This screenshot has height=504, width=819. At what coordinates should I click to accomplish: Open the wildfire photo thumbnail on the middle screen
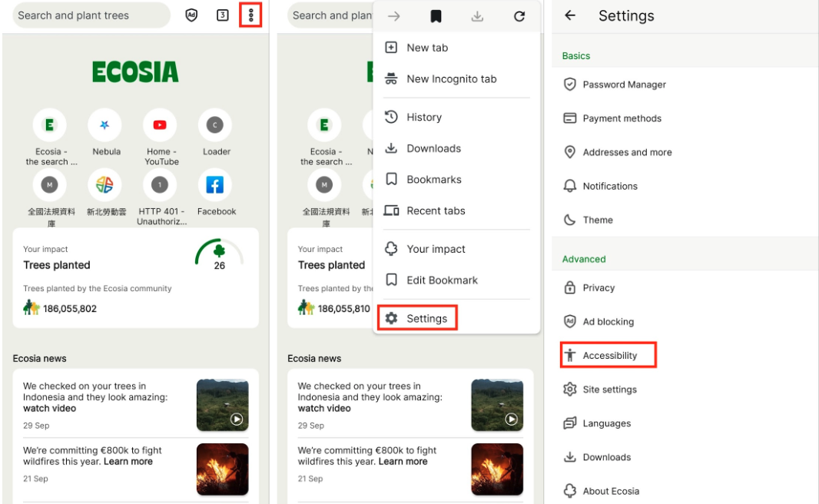click(497, 469)
